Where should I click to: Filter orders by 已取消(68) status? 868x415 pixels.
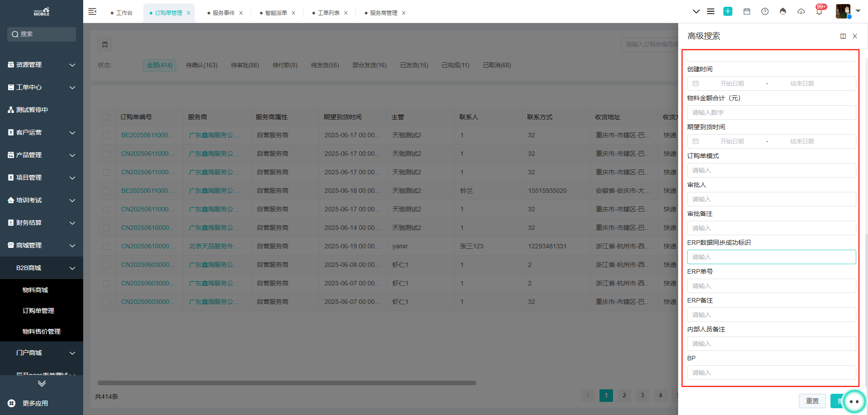pos(497,65)
